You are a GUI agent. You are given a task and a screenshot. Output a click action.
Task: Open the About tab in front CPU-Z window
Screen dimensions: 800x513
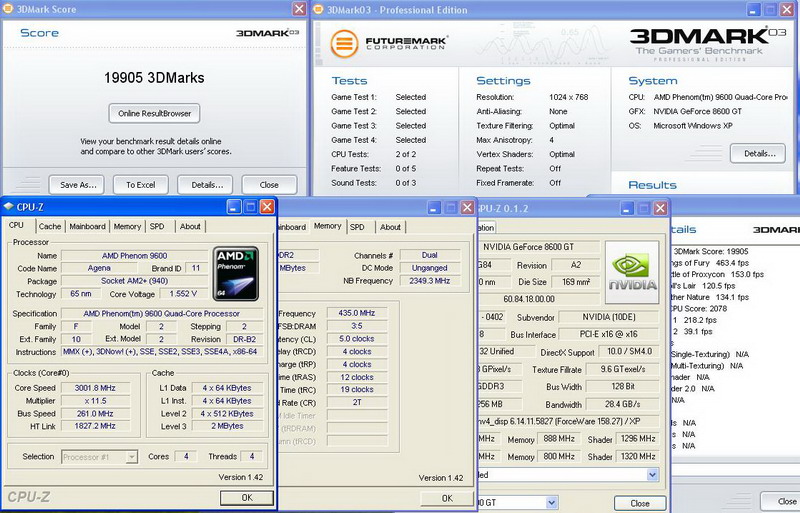coord(190,226)
